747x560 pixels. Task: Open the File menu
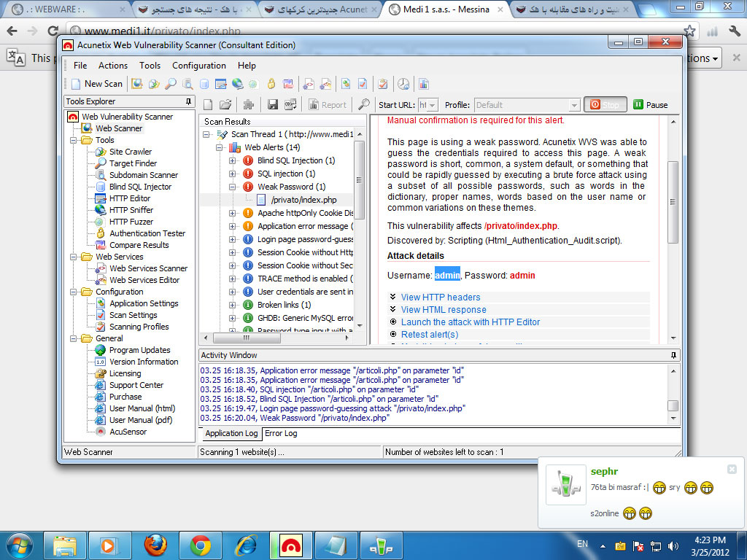click(80, 66)
